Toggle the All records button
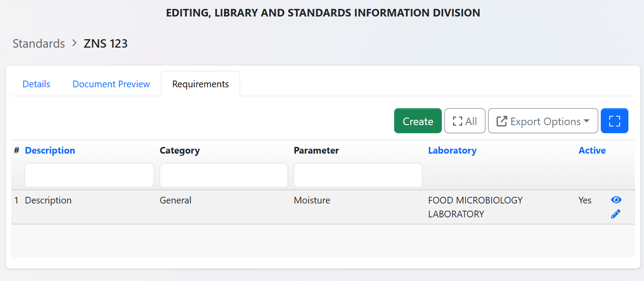 click(x=465, y=121)
